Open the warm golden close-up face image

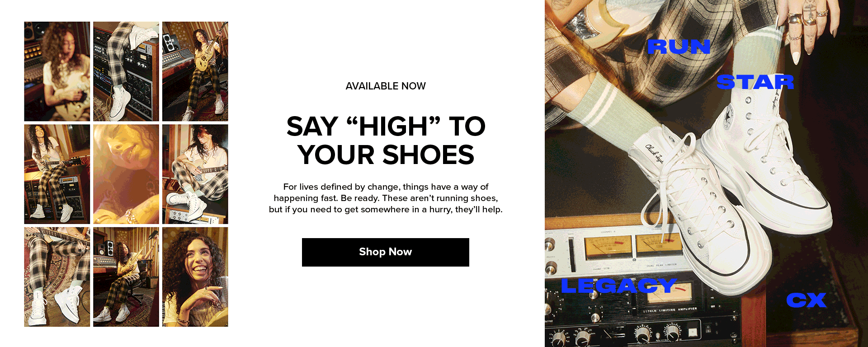(x=126, y=174)
